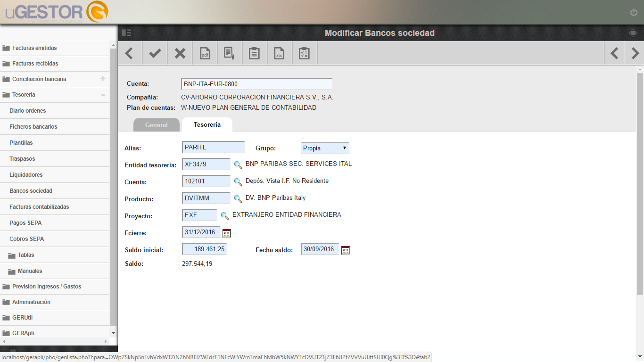Open Bancos sociedad menu item
Screen dimensions: 644x362
(31, 191)
